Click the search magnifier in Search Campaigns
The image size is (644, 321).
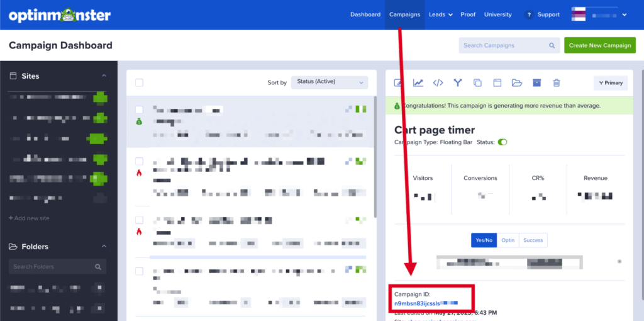click(552, 45)
